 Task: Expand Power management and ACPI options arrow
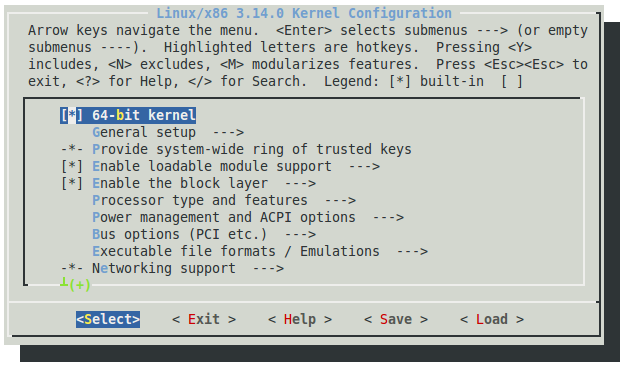tap(388, 218)
